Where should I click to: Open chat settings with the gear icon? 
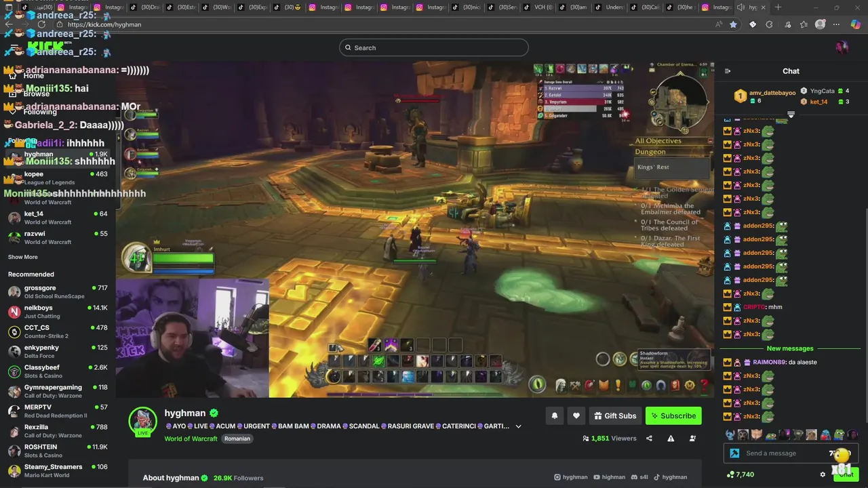[x=823, y=474]
